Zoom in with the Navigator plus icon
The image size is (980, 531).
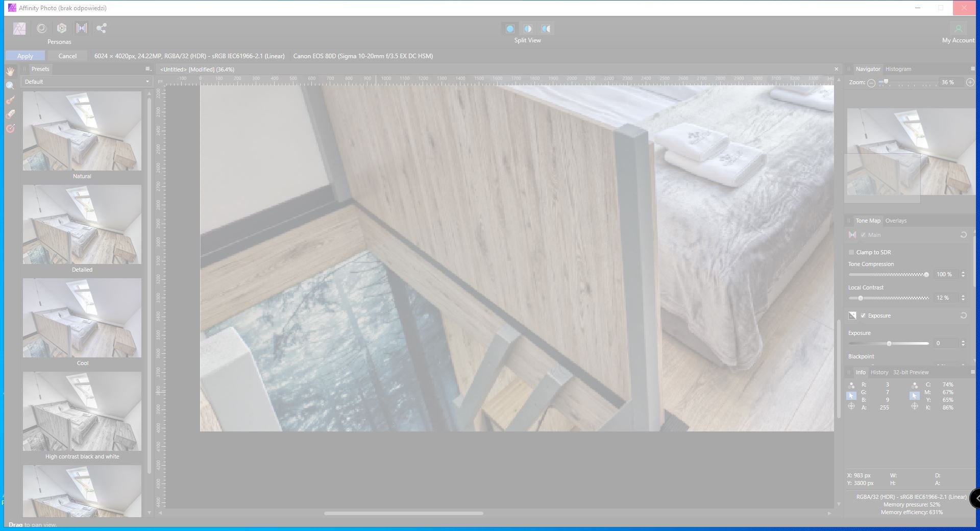tap(970, 82)
